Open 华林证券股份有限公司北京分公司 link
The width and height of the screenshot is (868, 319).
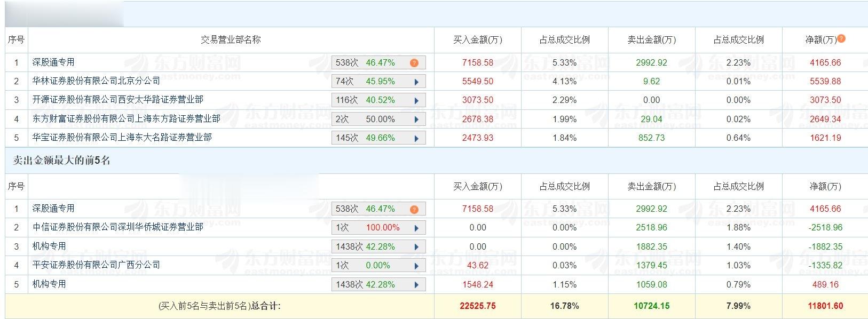click(96, 81)
